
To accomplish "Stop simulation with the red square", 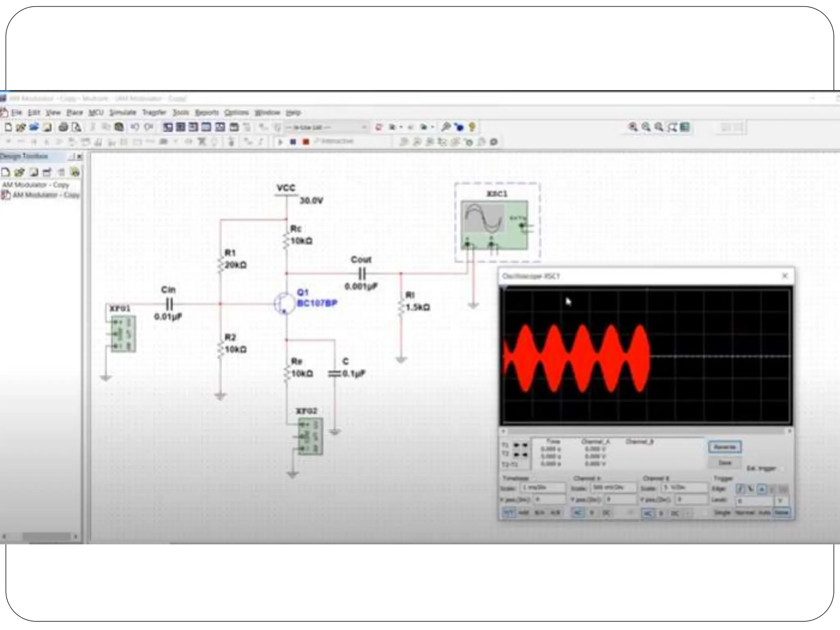I will tap(306, 142).
